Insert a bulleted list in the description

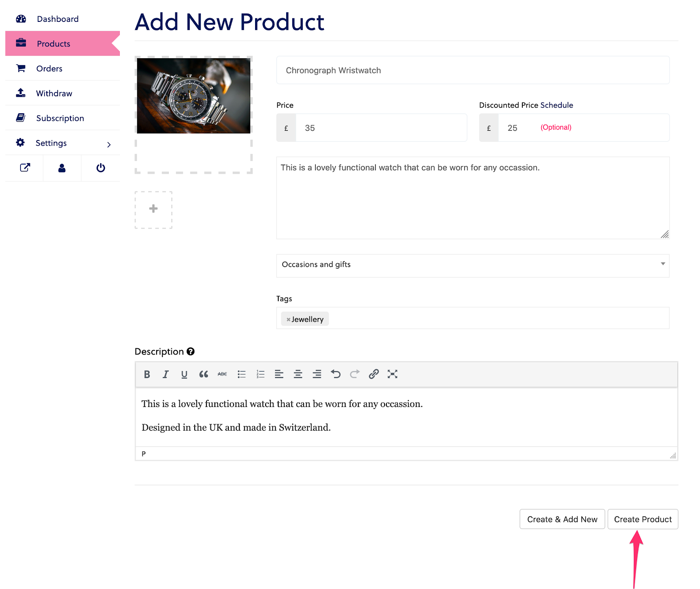coord(241,374)
